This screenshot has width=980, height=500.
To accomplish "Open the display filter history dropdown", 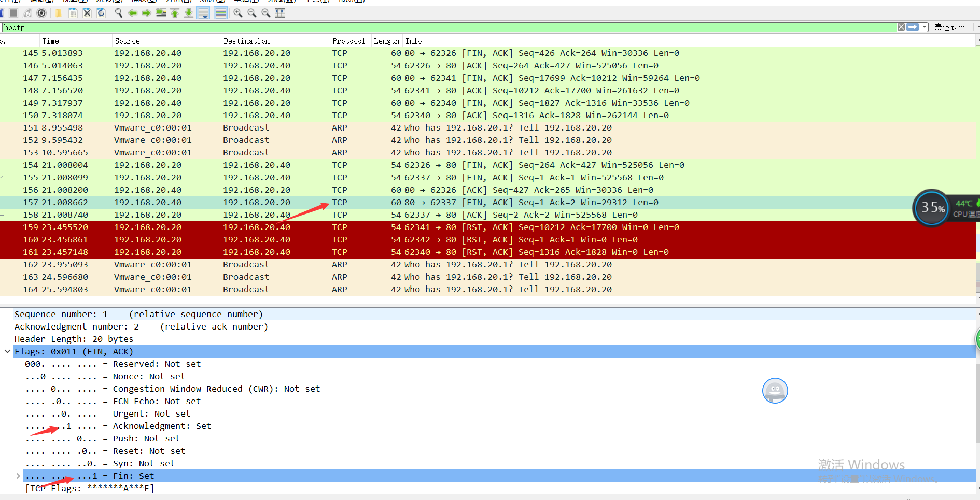I will (x=925, y=27).
